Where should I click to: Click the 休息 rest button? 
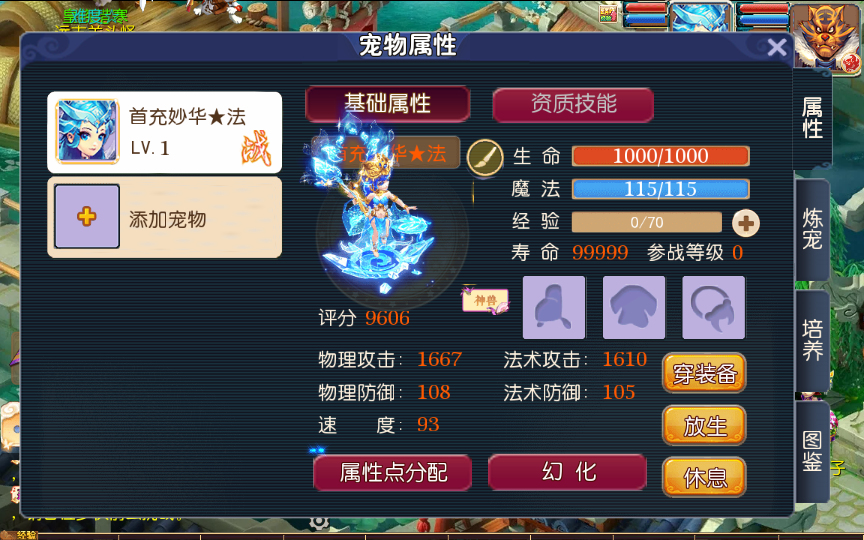pos(704,477)
